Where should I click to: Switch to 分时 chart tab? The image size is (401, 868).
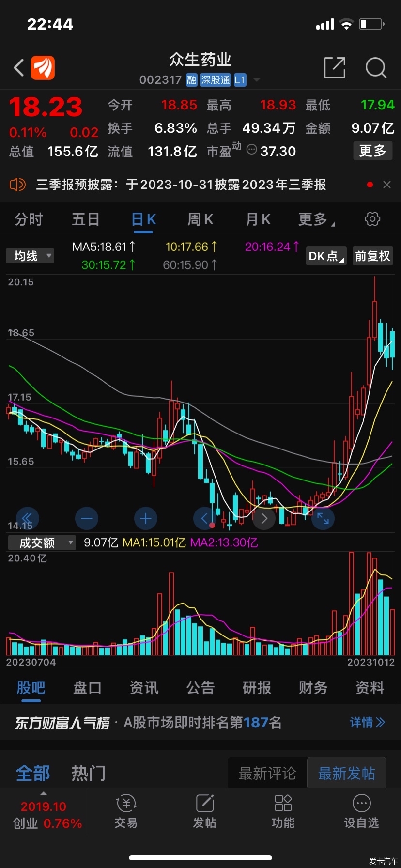point(29,219)
